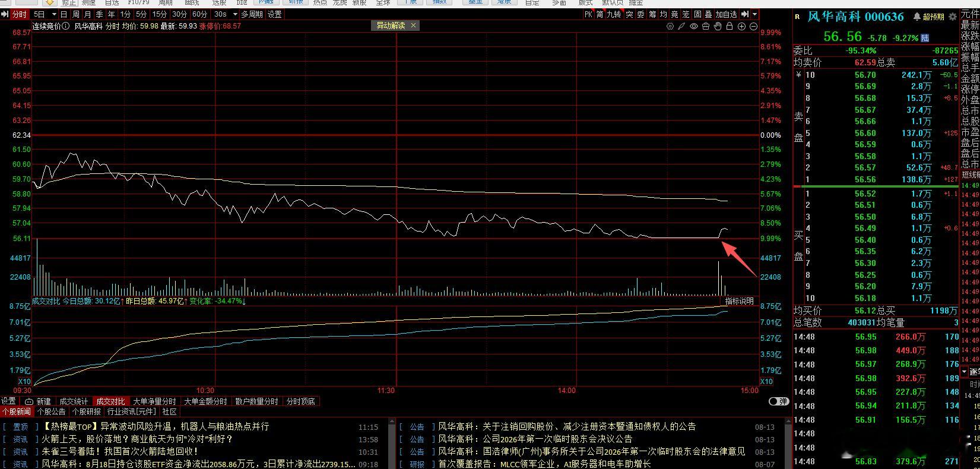Viewport: 980px width, 469px height.
Task: Click the zoom out minus icon
Action: pos(753,27)
